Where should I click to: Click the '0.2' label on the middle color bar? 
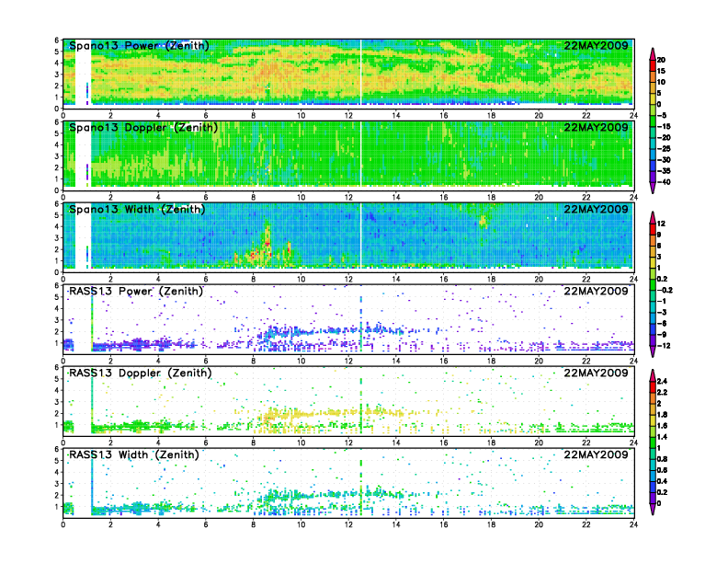[x=663, y=279]
